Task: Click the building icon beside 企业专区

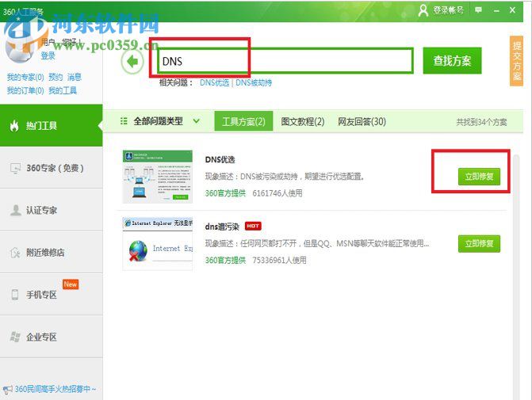Action: point(15,337)
